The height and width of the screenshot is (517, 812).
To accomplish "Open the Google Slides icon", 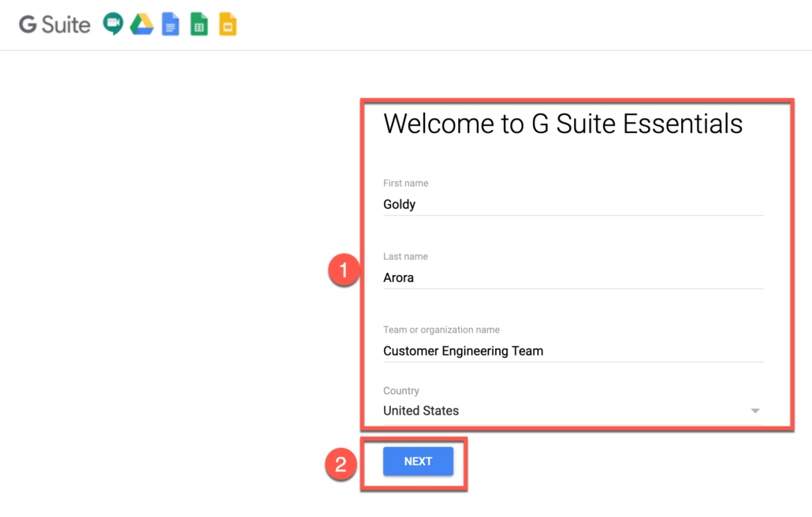I will [228, 24].
